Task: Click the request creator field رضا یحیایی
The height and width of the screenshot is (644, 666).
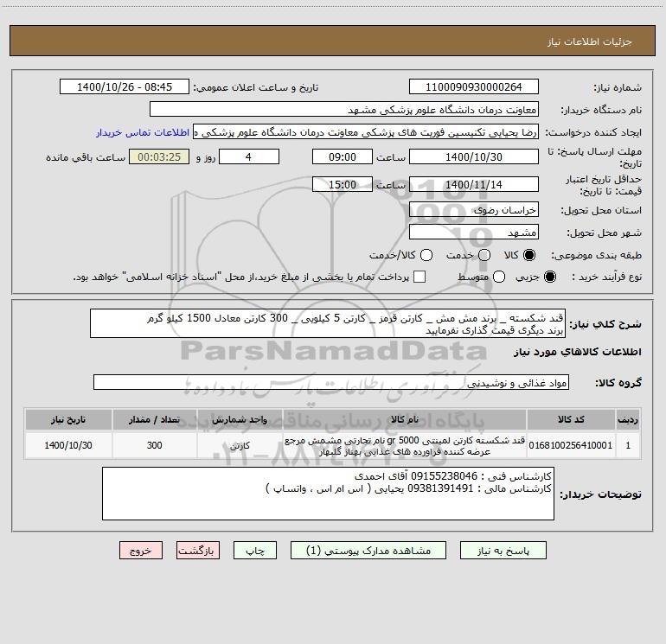Action: tap(366, 132)
